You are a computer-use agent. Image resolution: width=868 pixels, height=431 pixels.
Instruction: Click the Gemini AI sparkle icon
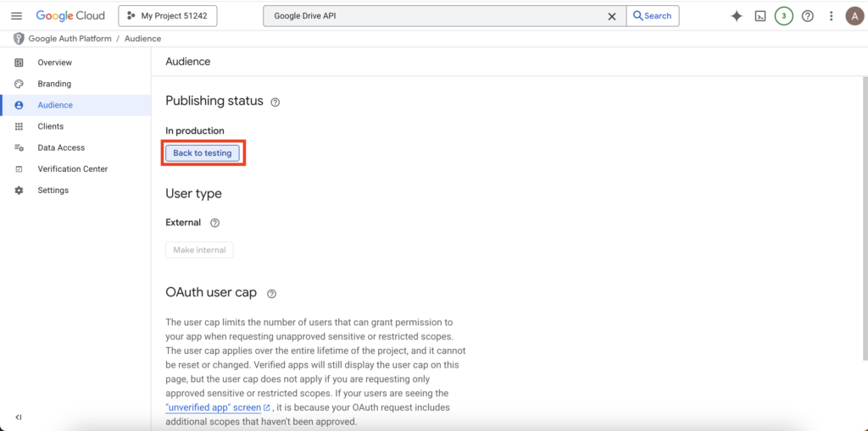[737, 16]
